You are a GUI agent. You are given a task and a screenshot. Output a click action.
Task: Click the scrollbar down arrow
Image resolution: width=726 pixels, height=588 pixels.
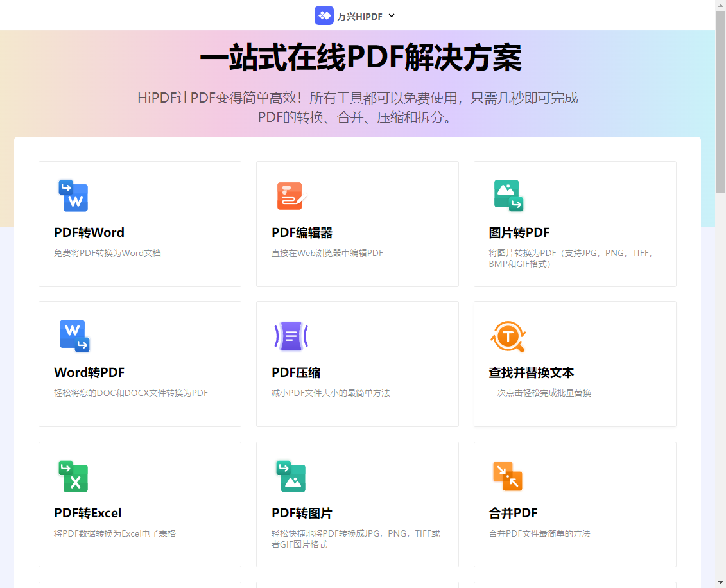tap(720, 582)
